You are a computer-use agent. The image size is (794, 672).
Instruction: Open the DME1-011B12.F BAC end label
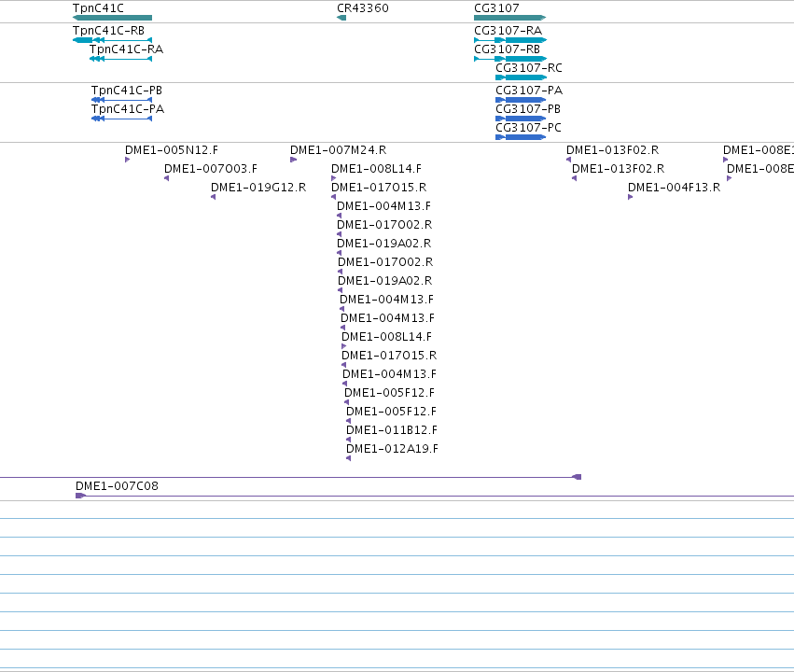pyautogui.click(x=392, y=430)
